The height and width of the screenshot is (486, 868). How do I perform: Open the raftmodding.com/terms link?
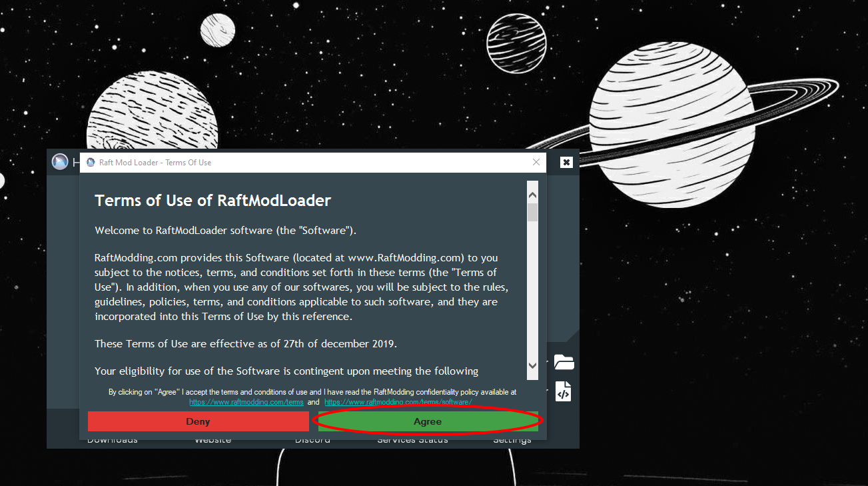pos(246,402)
